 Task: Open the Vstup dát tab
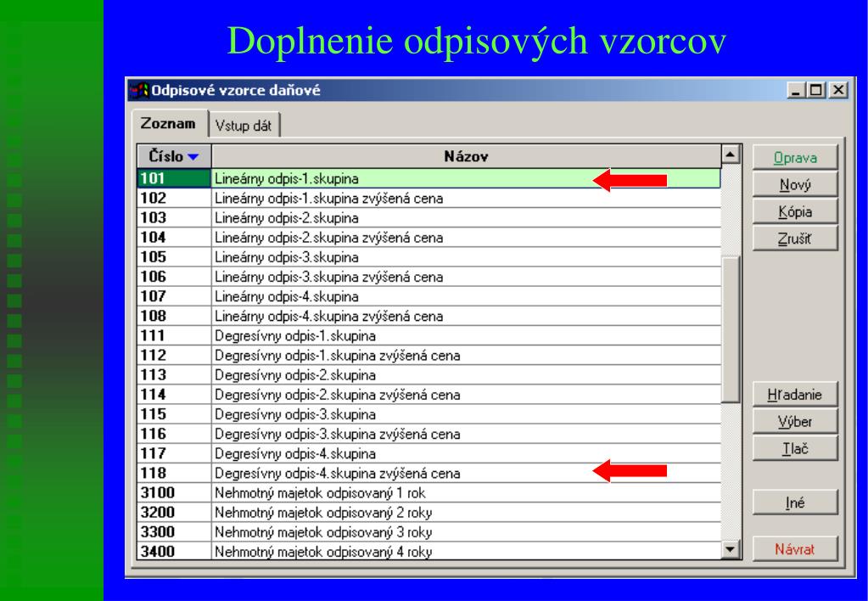tap(244, 126)
